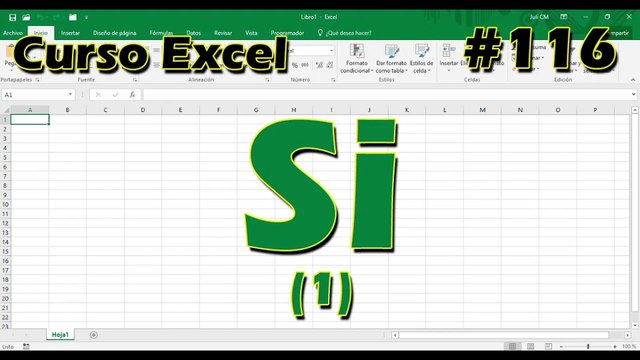Click horizontal scrollbar right arrow
The width and height of the screenshot is (640, 360).
627,335
